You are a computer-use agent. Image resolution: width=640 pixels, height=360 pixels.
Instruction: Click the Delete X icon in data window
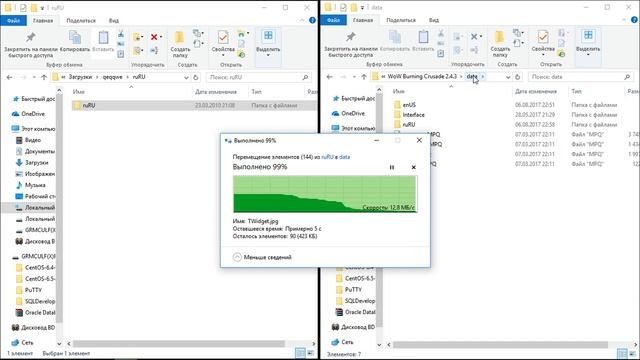coord(474,37)
